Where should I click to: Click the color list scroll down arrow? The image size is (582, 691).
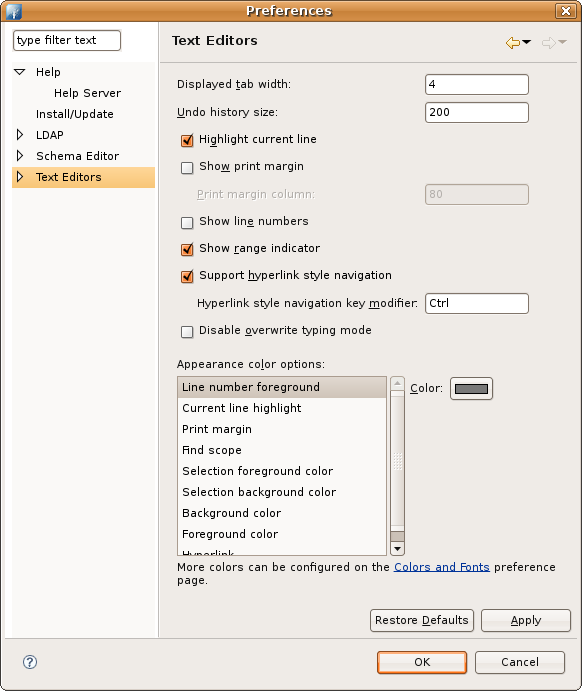click(397, 549)
